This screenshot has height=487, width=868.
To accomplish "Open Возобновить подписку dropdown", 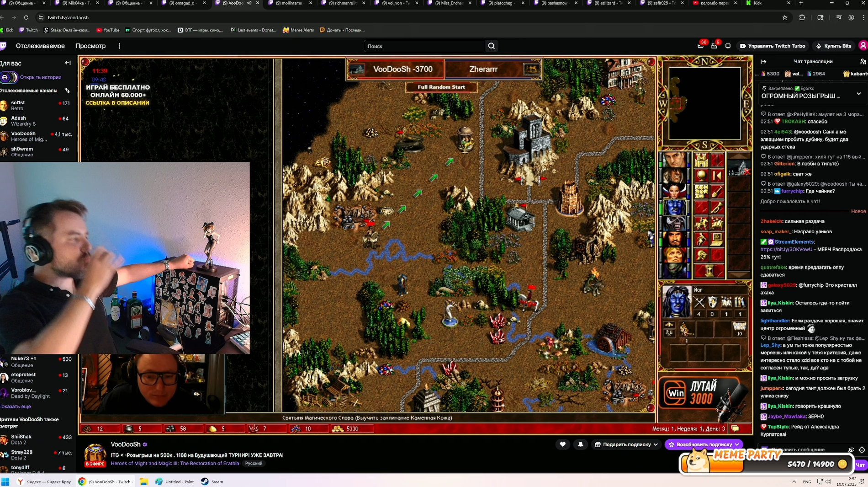I will point(704,444).
